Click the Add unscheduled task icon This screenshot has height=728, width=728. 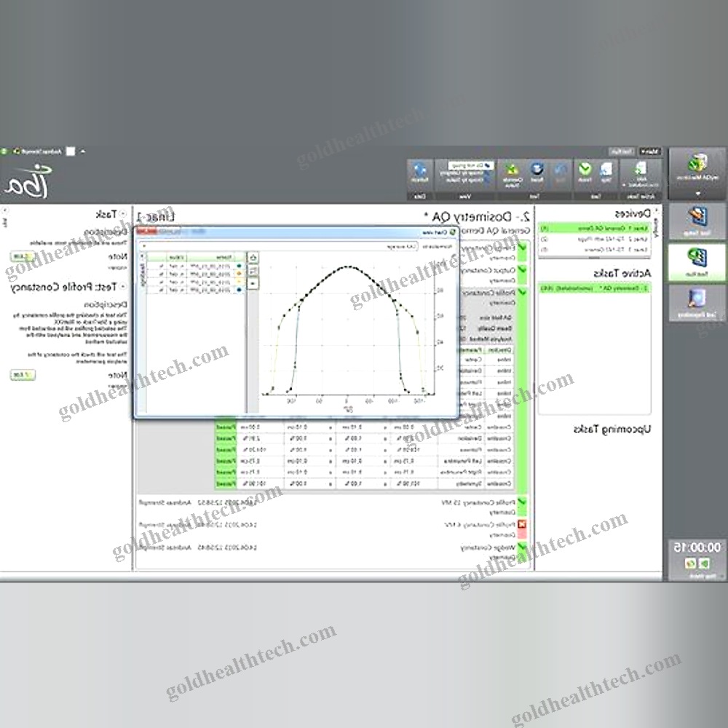pyautogui.click(x=641, y=168)
